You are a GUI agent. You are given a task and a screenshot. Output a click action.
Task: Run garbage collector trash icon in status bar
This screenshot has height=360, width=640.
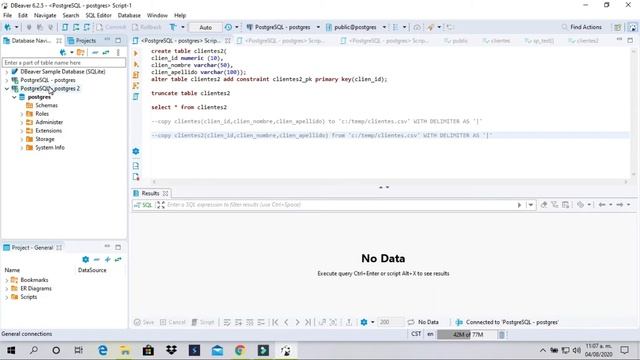point(501,335)
